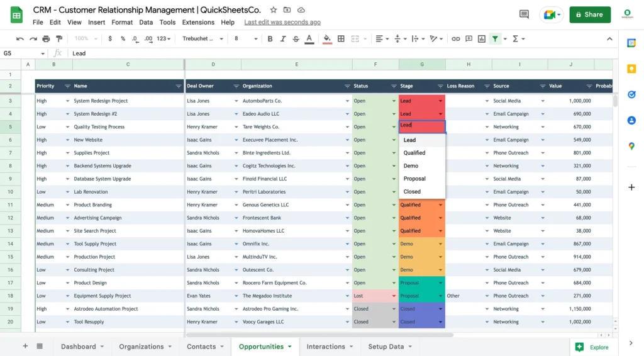
Task: Check cloud save status icon
Action: pyautogui.click(x=301, y=10)
